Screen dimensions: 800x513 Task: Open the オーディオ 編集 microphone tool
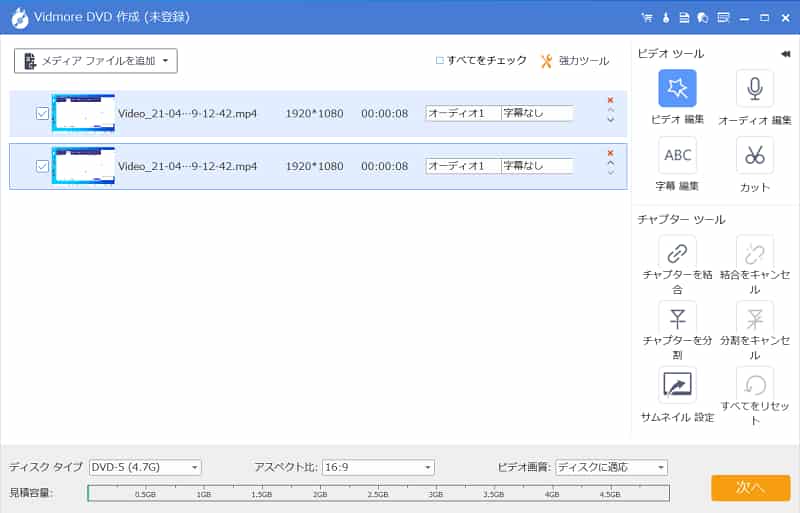[x=755, y=88]
